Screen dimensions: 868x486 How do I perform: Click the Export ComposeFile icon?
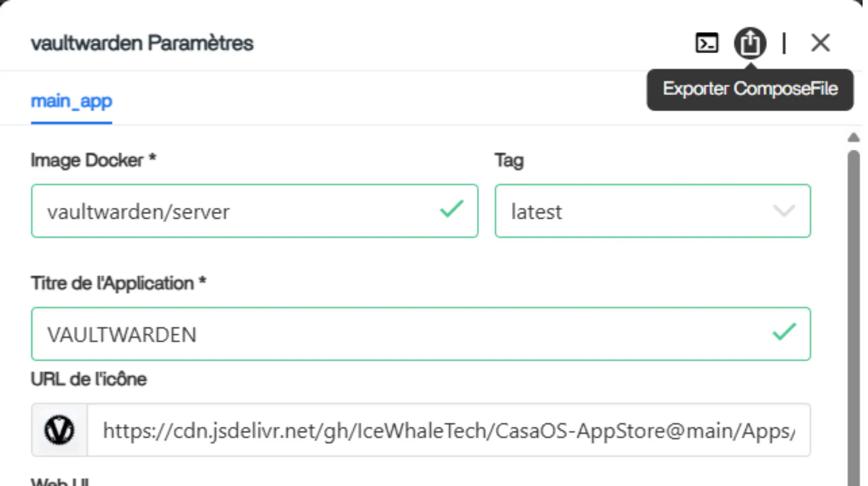click(750, 43)
